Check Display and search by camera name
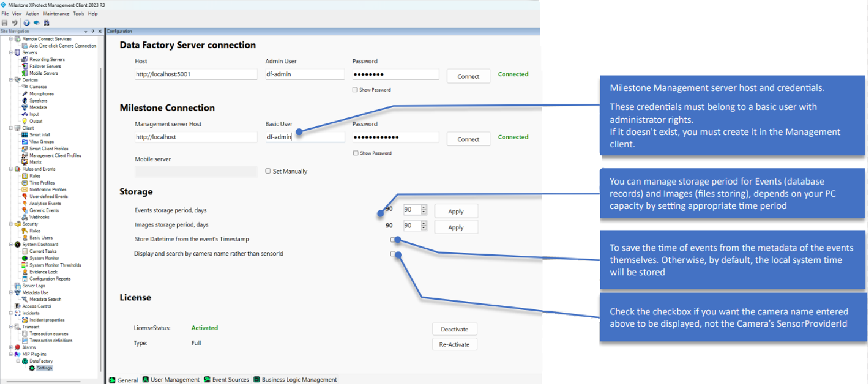Image resolution: width=868 pixels, height=384 pixels. [392, 254]
